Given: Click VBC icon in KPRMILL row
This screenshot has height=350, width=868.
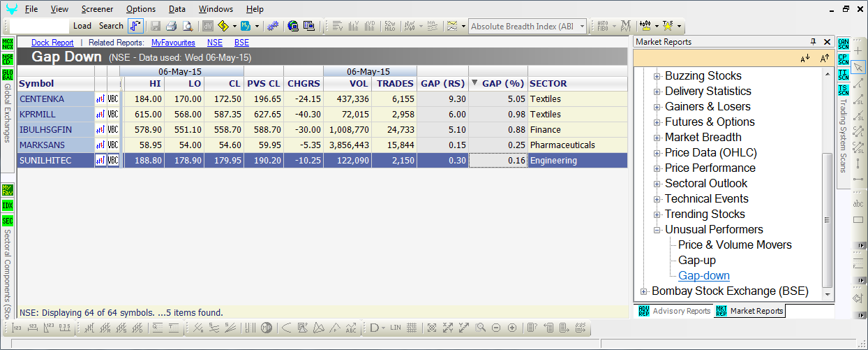Looking at the screenshot, I should (113, 115).
